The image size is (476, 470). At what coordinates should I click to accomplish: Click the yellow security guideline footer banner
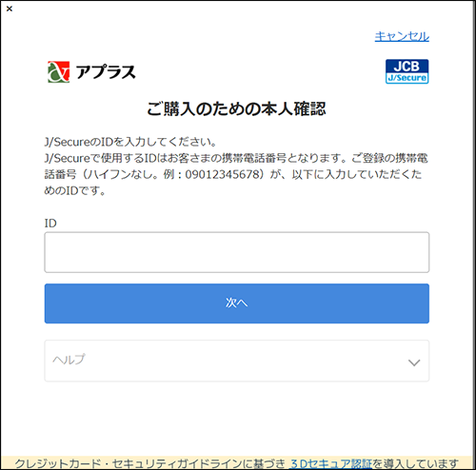[x=238, y=463]
